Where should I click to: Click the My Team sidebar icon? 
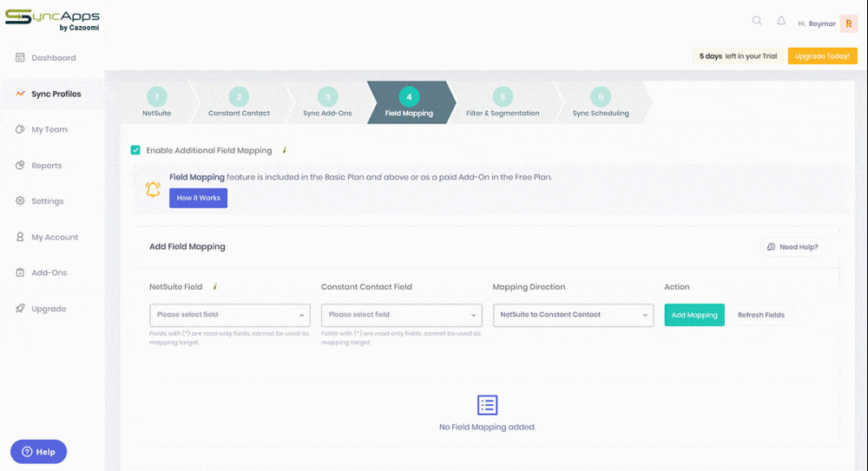tap(20, 129)
